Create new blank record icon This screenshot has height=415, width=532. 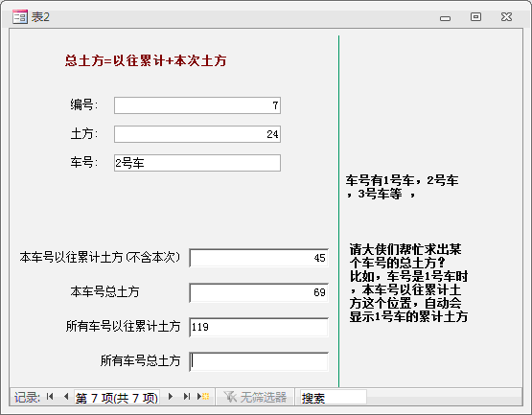203,397
